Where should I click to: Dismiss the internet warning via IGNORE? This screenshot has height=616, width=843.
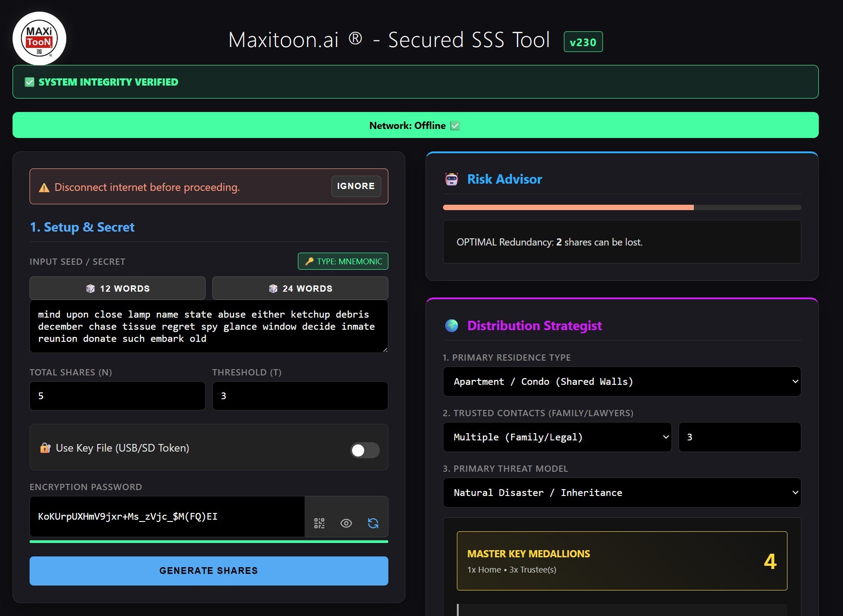point(356,186)
